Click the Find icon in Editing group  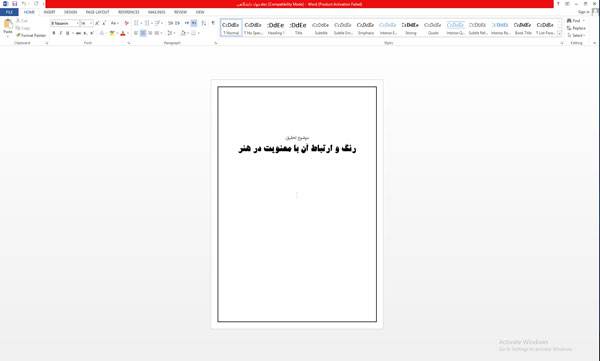[x=576, y=21]
